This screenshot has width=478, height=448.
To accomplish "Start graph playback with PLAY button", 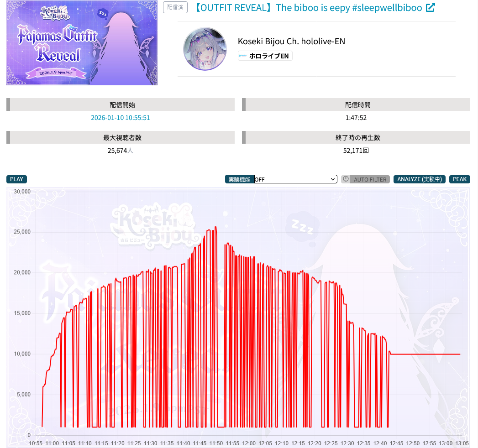I will pos(17,179).
